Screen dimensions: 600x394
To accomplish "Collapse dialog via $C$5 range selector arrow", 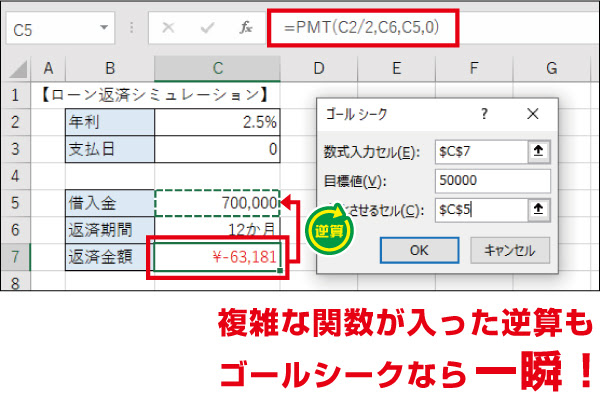I will click(x=539, y=210).
